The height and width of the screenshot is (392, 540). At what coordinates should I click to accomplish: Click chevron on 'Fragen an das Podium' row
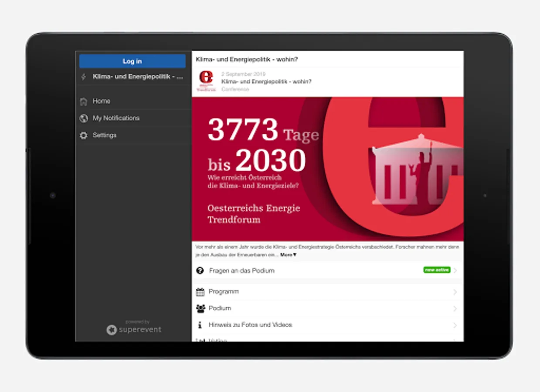point(455,270)
